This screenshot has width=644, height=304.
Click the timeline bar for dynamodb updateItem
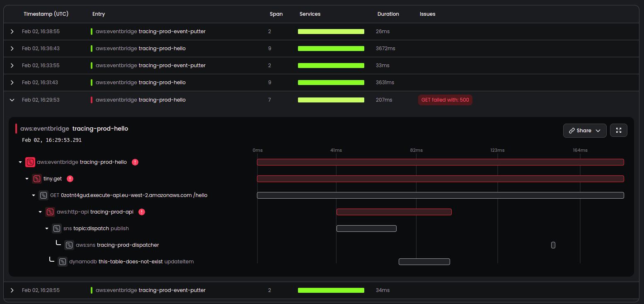424,262
